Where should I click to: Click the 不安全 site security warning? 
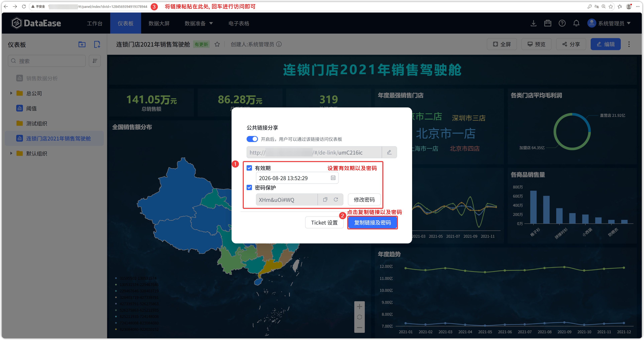(x=38, y=7)
